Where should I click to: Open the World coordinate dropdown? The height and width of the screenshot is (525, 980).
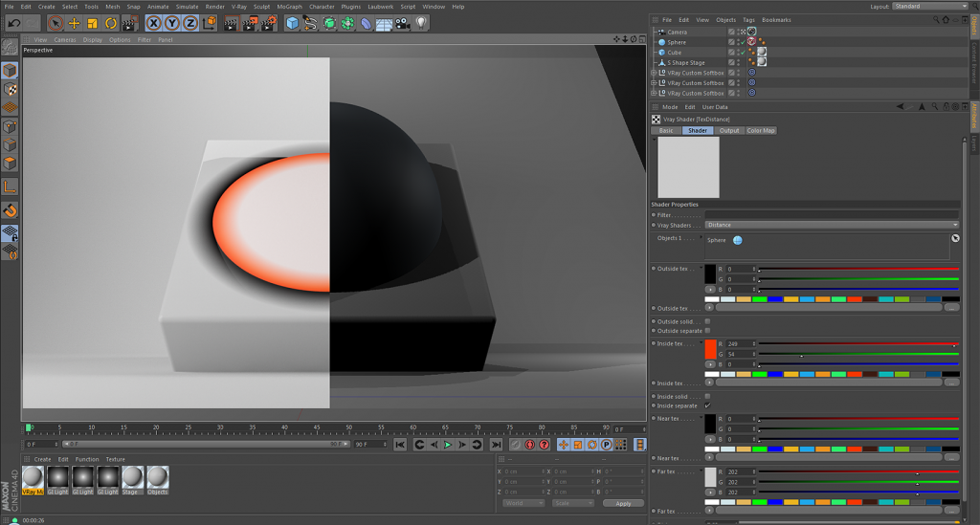tap(523, 503)
